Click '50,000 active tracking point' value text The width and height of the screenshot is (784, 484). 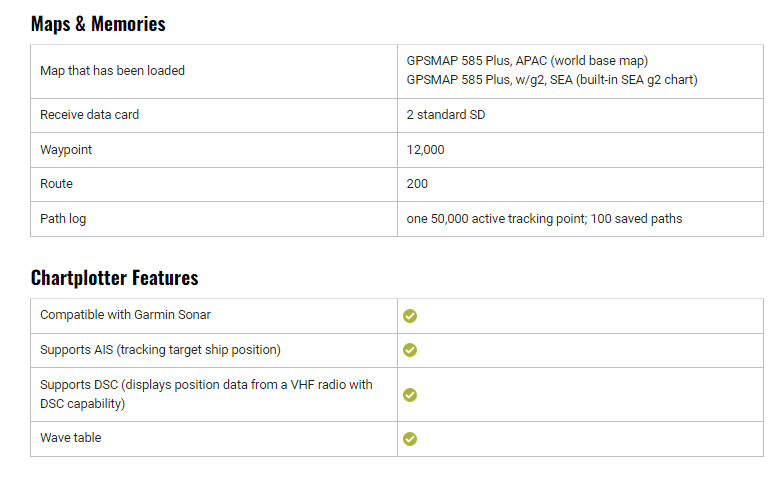coord(508,219)
